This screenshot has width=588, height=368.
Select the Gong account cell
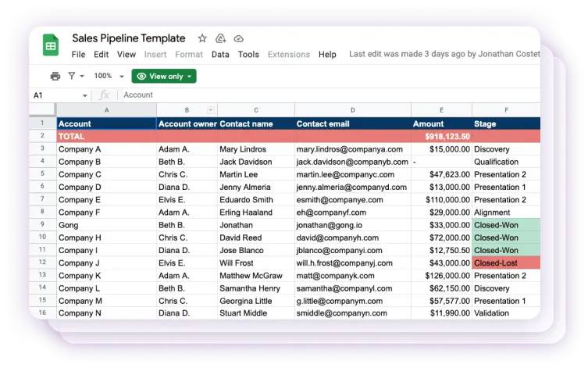click(106, 225)
